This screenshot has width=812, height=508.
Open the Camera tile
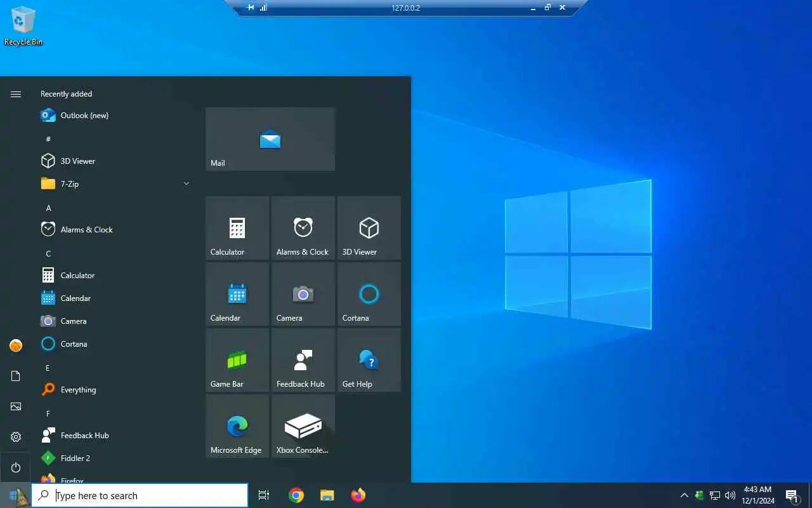(303, 294)
